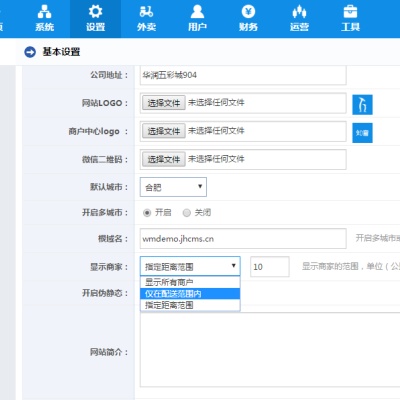Open the 设置 gear icon tab

(x=95, y=19)
